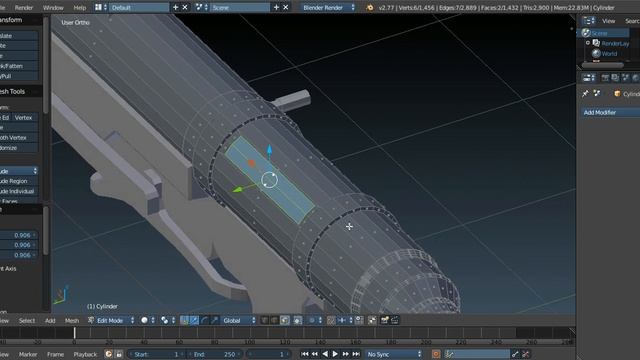Open outliner editor type selector icon
The width and height of the screenshot is (640, 360).
point(588,21)
